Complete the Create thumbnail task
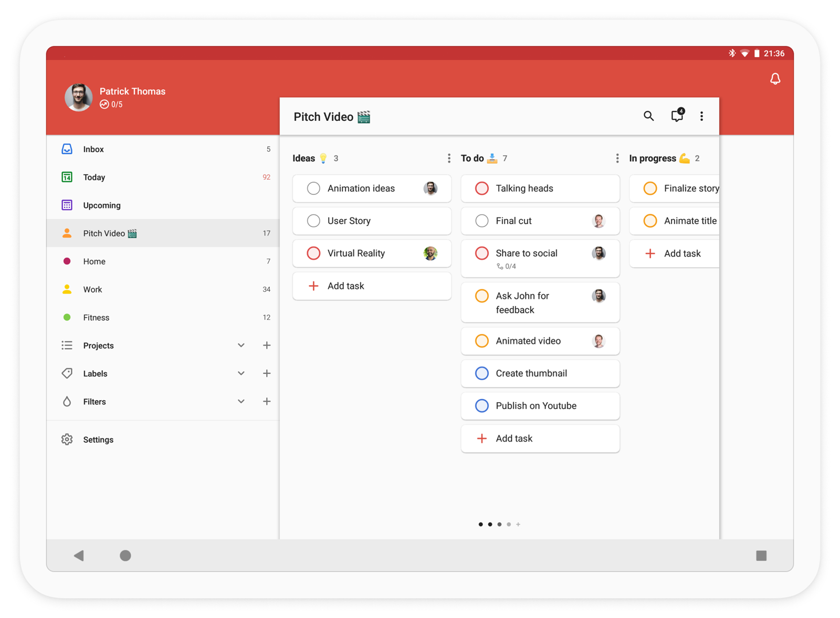This screenshot has width=840, height=618. (x=481, y=373)
